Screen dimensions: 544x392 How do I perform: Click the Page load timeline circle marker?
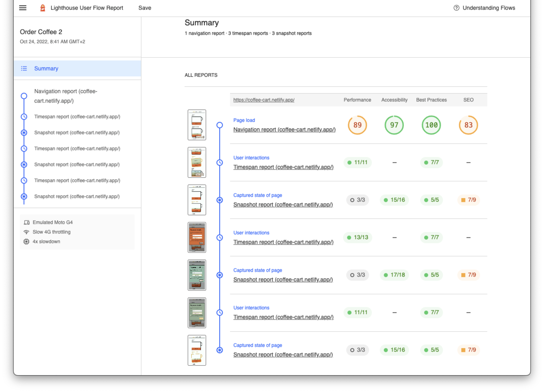220,125
